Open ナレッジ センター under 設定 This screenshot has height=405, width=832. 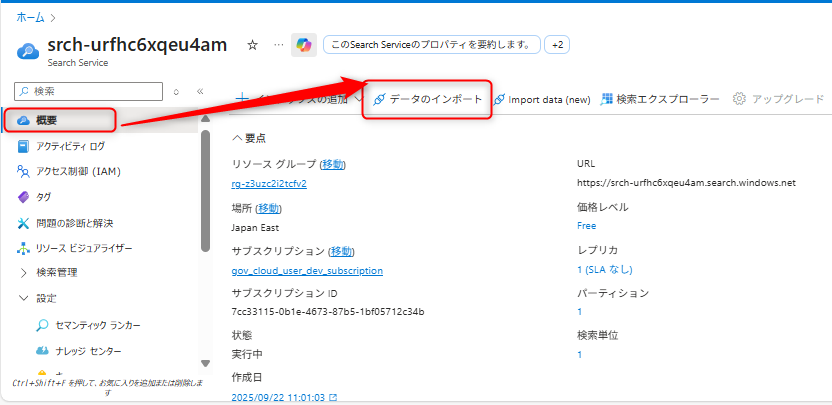(x=89, y=351)
